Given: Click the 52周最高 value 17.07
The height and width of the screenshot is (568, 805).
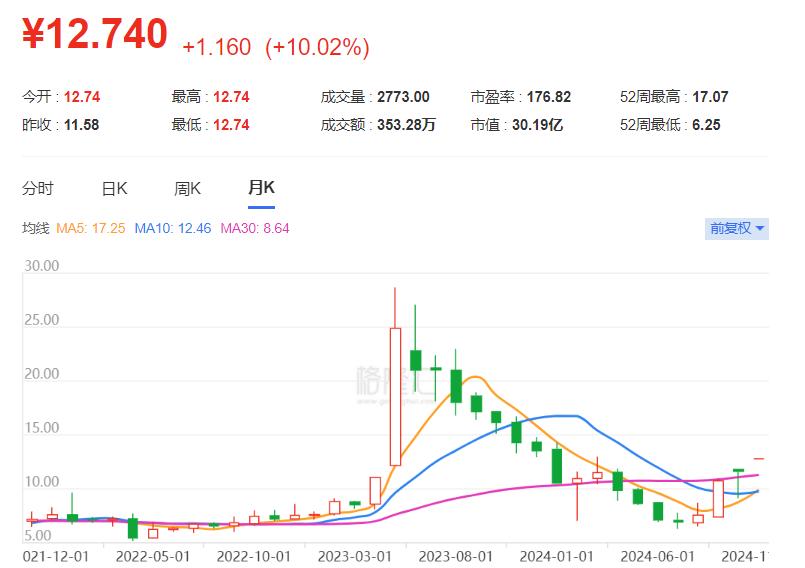Looking at the screenshot, I should (709, 97).
